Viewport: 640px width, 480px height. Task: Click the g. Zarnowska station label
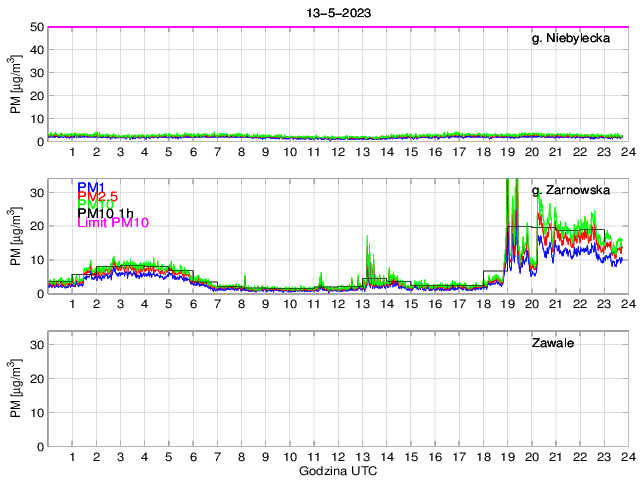(x=570, y=189)
